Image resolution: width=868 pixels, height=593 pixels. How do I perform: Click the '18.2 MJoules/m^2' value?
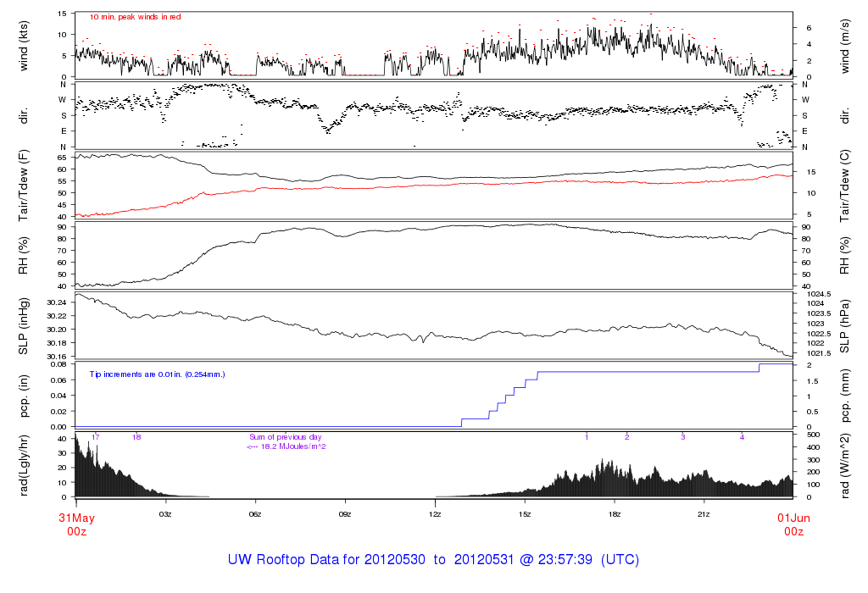[x=293, y=446]
